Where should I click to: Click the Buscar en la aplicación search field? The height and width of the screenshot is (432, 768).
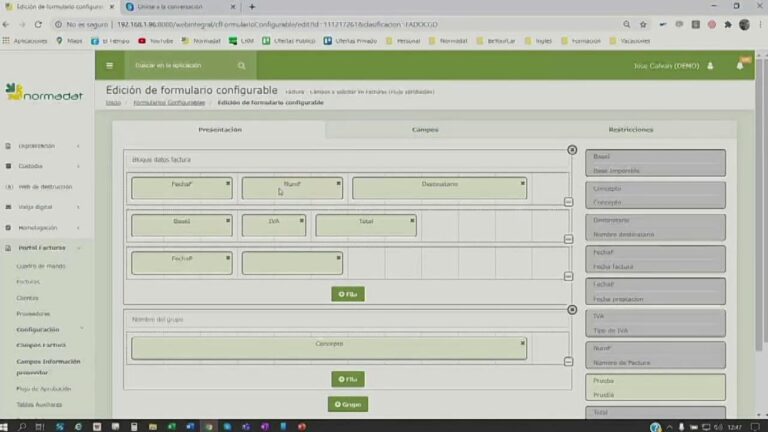click(x=184, y=65)
